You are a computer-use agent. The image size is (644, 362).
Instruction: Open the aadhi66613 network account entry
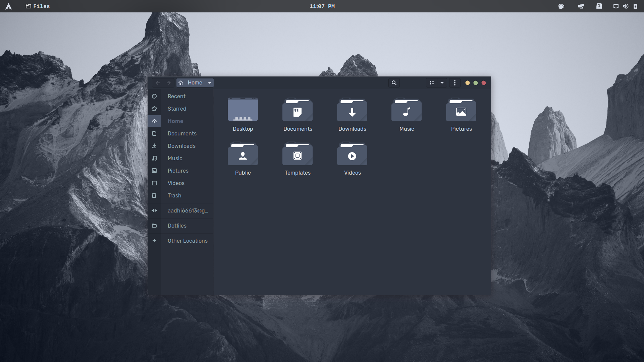187,210
